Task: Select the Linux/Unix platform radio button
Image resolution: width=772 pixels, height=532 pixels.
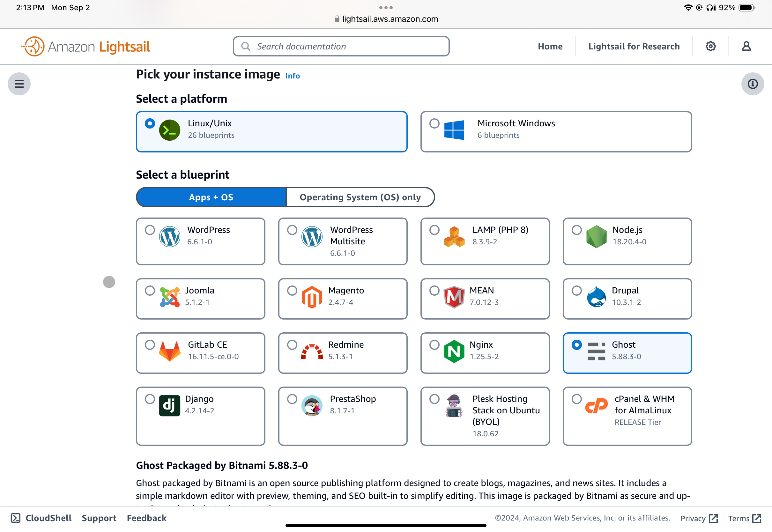Action: (x=150, y=123)
